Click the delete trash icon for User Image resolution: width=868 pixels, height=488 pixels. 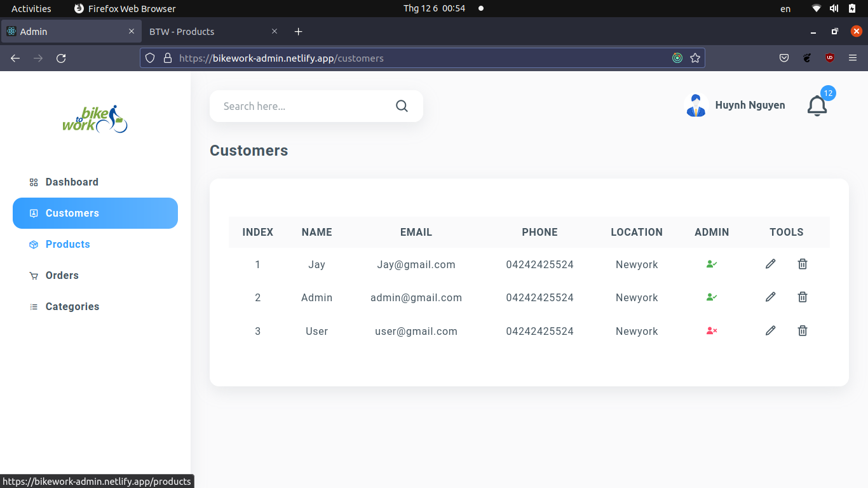coord(803,330)
